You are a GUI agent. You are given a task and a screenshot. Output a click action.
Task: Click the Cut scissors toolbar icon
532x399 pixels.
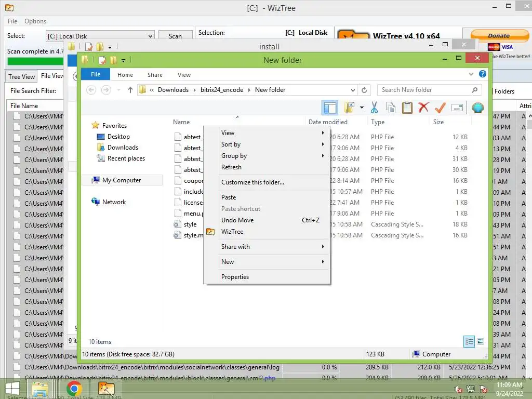pos(374,108)
